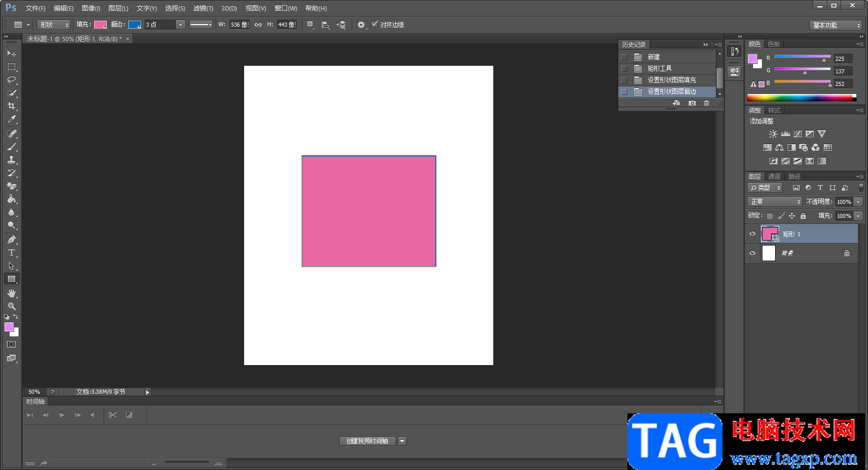Viewport: 868px width, 470px height.
Task: Select the History Brush tool
Action: pos(12,173)
